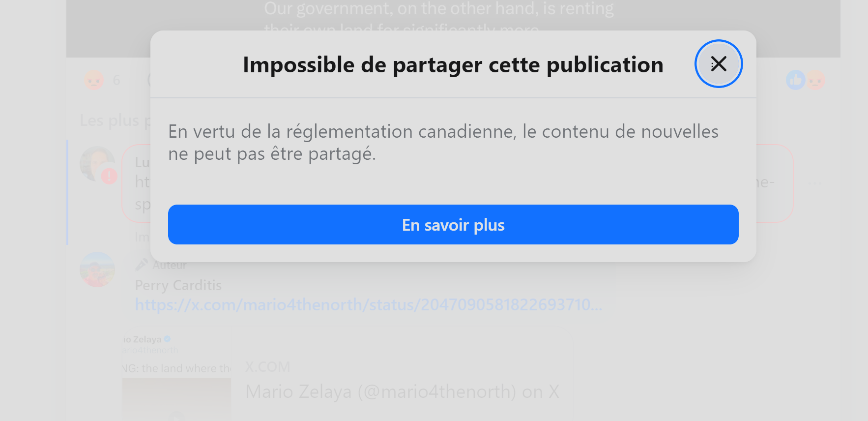Open the three-dot menu beside the first comment
The height and width of the screenshot is (421, 868).
click(814, 183)
